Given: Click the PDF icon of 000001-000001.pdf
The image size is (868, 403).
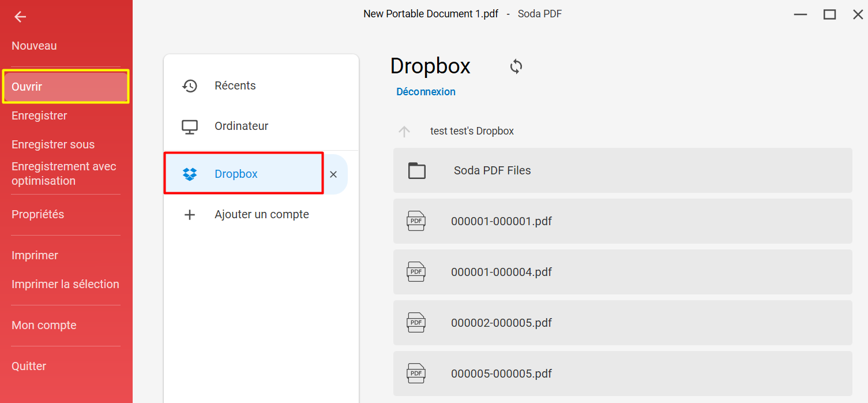Looking at the screenshot, I should point(416,221).
